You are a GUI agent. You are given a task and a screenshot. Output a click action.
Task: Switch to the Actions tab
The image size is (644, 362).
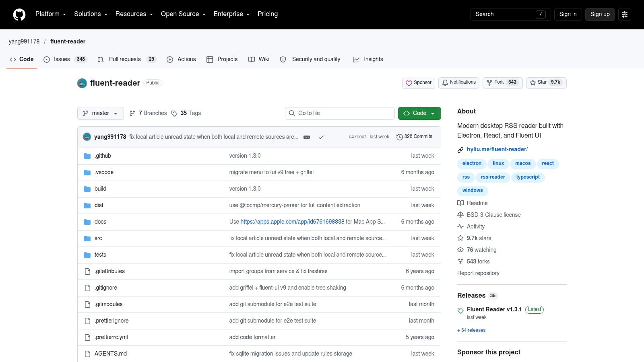181,59
